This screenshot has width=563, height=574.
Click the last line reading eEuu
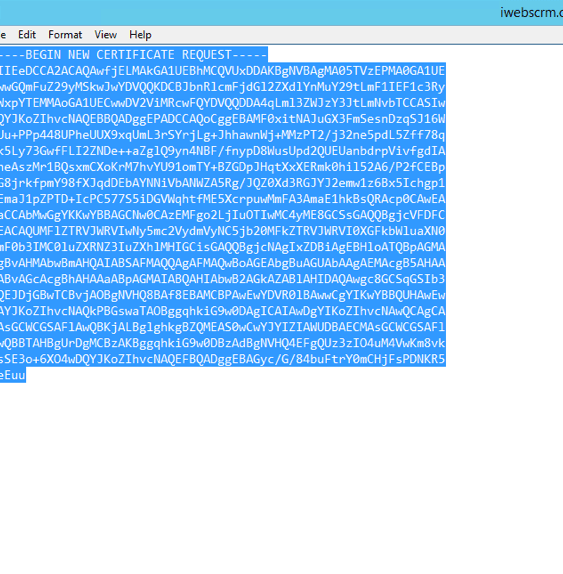13,375
